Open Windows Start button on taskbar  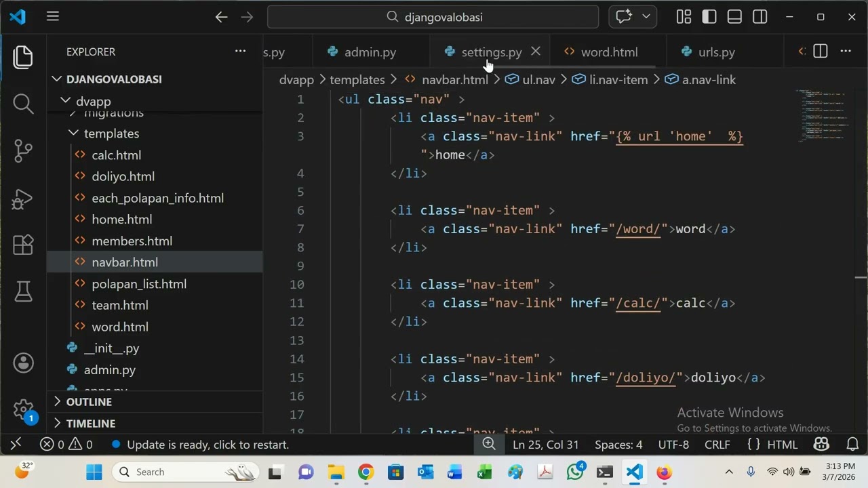point(94,472)
